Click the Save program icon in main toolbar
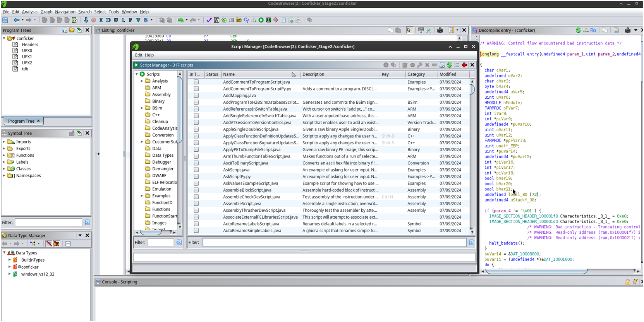The image size is (644, 322). 5,20
